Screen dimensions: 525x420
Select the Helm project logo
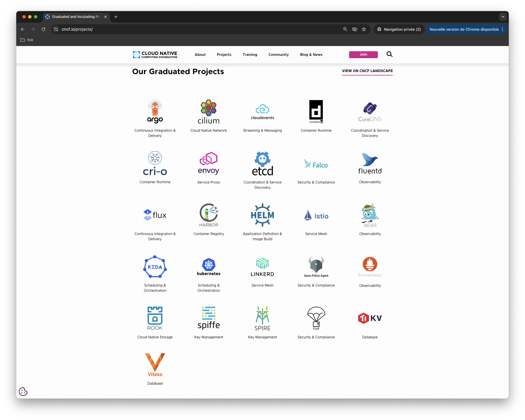click(262, 215)
